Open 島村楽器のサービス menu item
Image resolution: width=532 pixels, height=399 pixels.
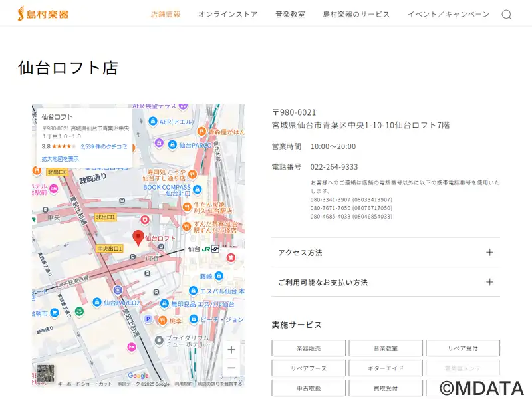356,14
